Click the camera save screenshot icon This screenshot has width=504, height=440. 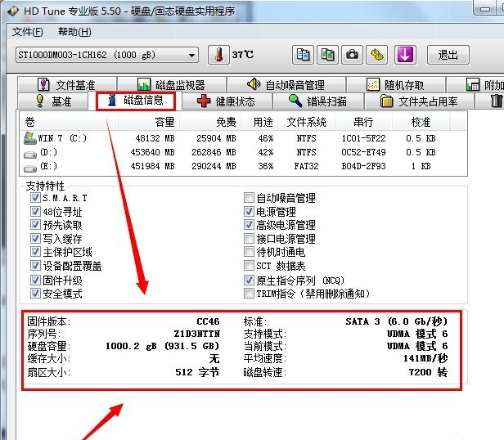point(352,55)
